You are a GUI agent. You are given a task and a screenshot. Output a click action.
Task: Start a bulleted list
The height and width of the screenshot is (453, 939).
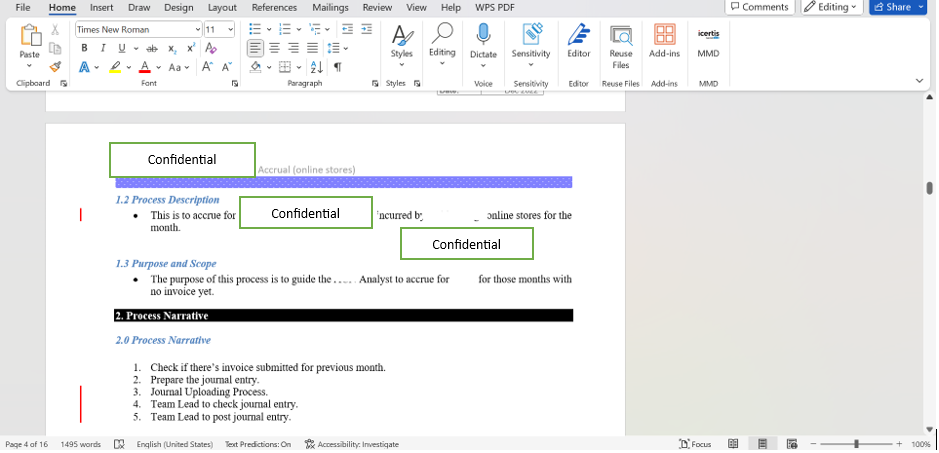(255, 29)
